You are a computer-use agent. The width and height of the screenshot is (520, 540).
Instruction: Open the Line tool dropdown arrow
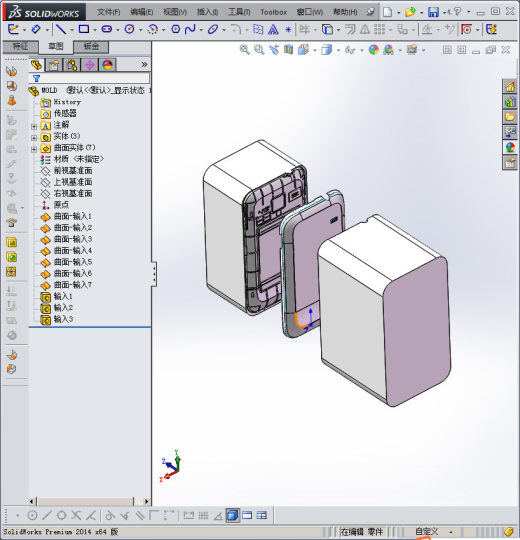[x=72, y=30]
